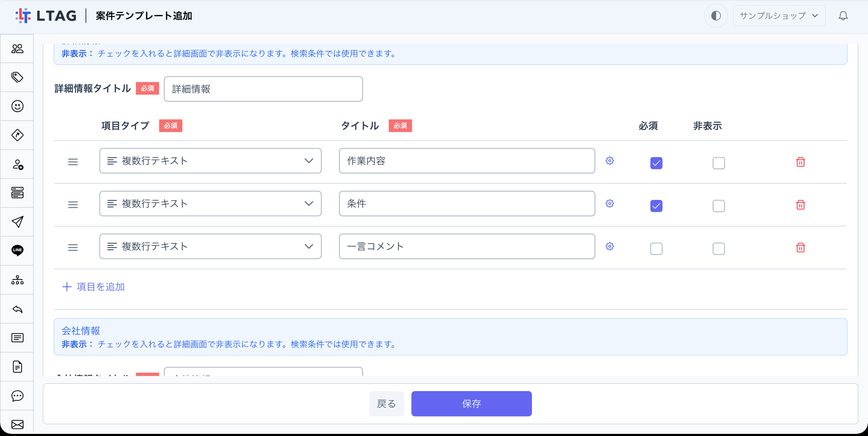Open the notification bell

(x=843, y=16)
